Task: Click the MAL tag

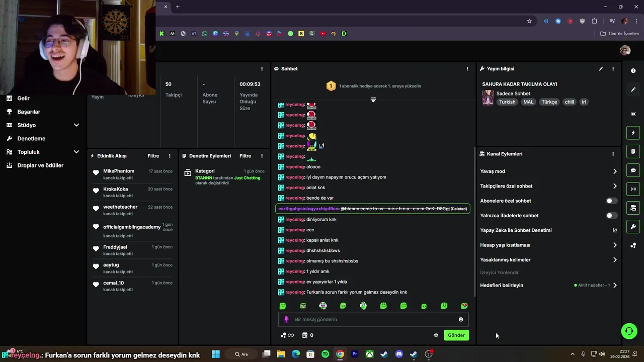Action: click(528, 102)
